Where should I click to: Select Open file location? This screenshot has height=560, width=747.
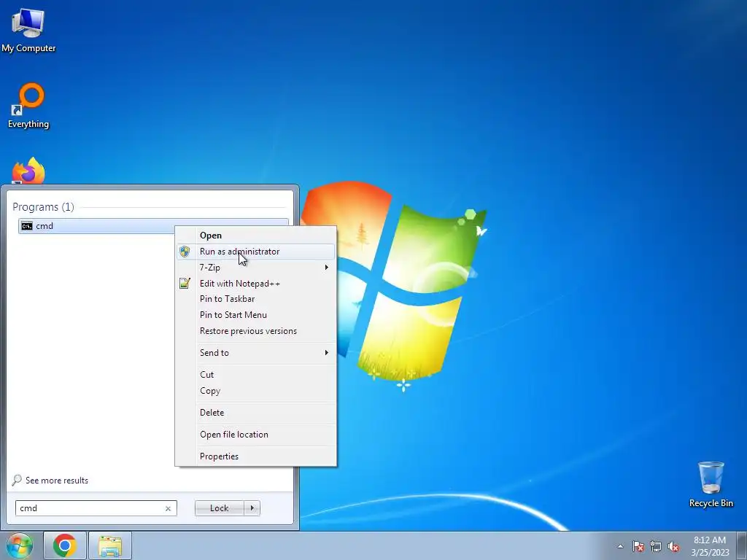[x=256, y=435]
